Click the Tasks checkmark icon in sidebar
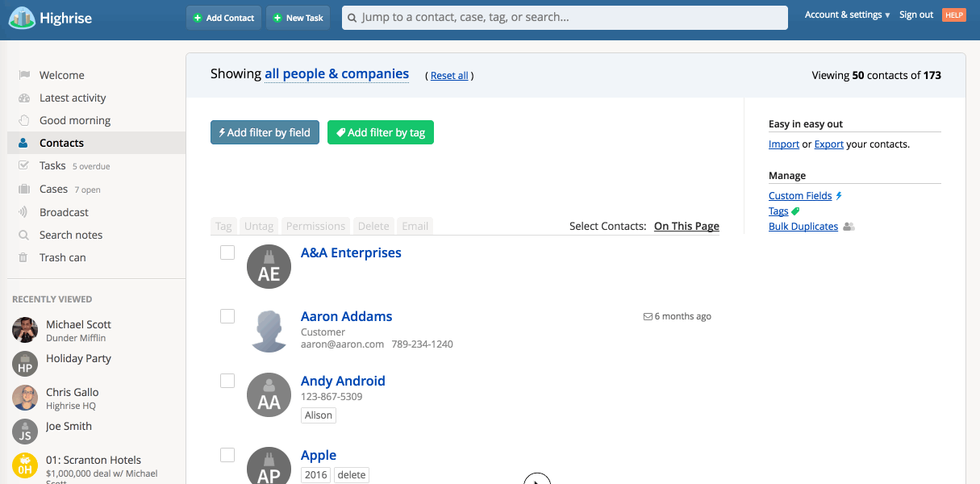The width and height of the screenshot is (980, 484). [24, 165]
